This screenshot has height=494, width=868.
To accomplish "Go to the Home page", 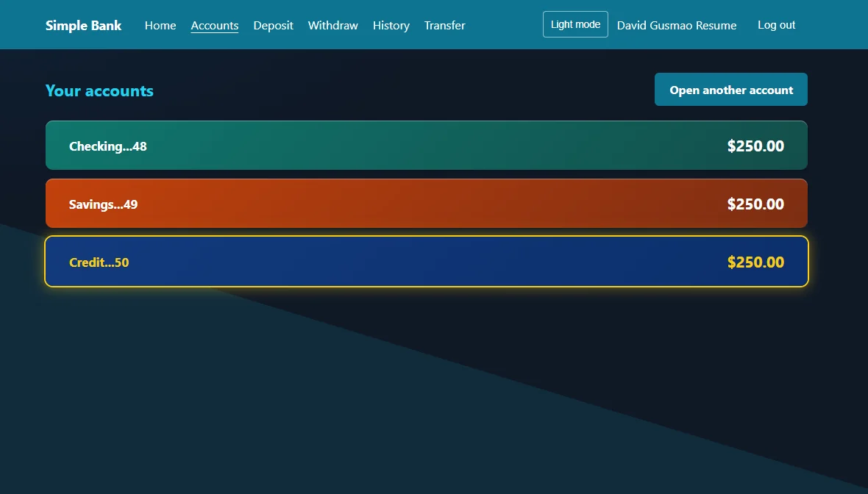I will (160, 26).
